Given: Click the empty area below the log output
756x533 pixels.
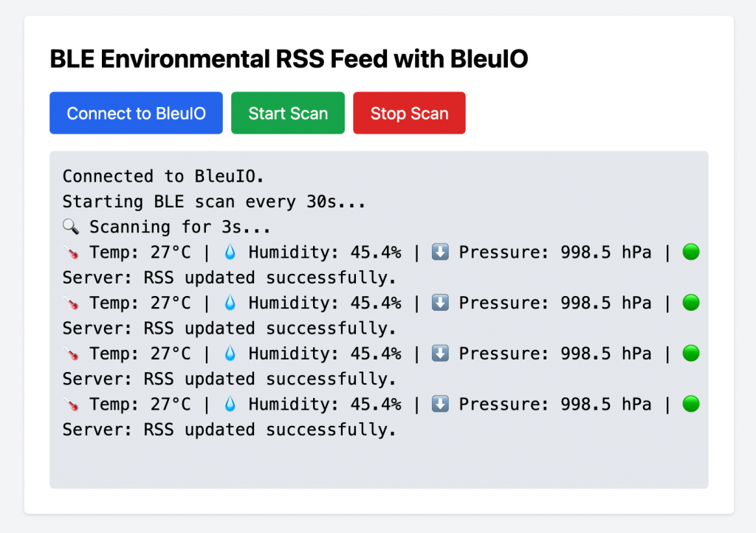Looking at the screenshot, I should 379,464.
